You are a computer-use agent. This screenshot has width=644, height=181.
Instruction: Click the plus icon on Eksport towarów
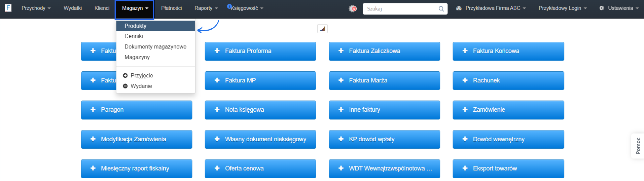(465, 168)
